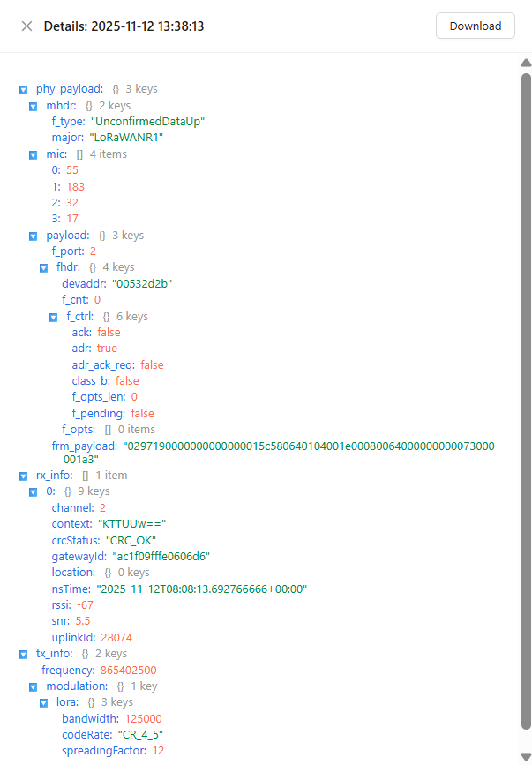Collapse the f_ctrl node
Image resolution: width=532 pixels, height=765 pixels.
[x=54, y=317]
